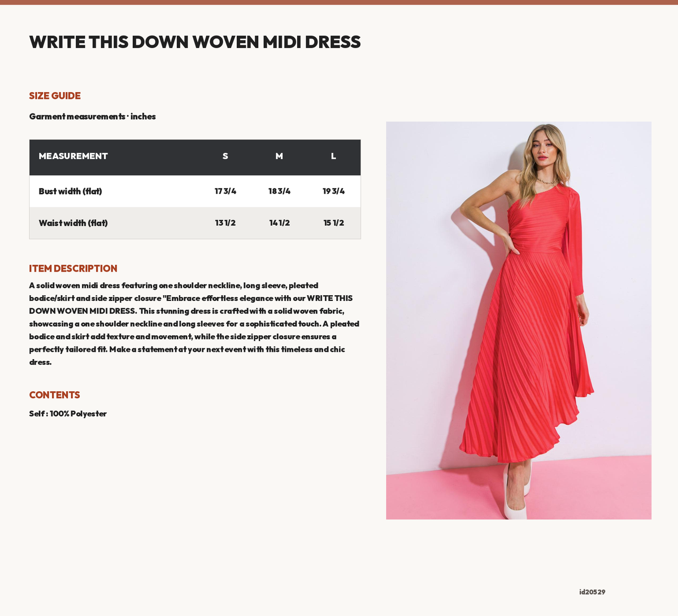Click the M size column header
Image resolution: width=678 pixels, height=616 pixels.
(x=279, y=156)
